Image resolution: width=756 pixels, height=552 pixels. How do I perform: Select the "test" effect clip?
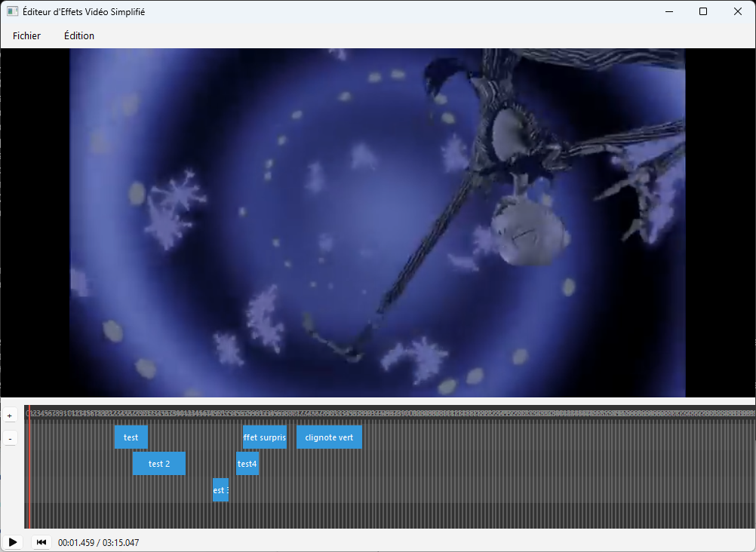tap(131, 437)
